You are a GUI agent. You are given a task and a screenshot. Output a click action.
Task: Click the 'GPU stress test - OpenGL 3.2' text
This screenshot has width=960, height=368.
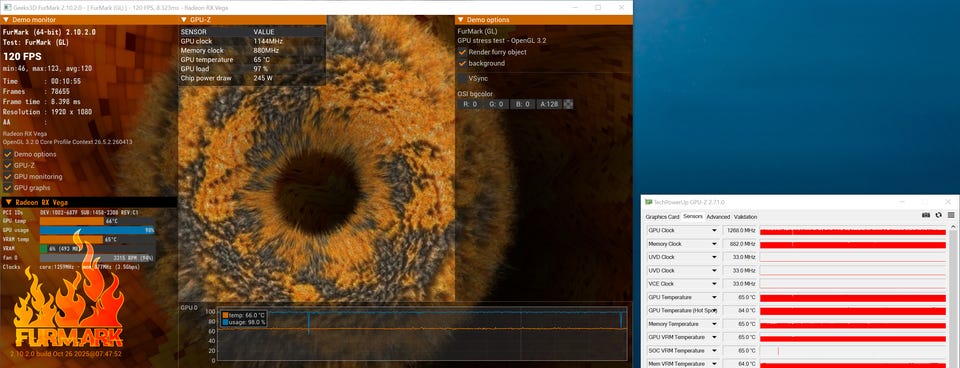tap(502, 40)
